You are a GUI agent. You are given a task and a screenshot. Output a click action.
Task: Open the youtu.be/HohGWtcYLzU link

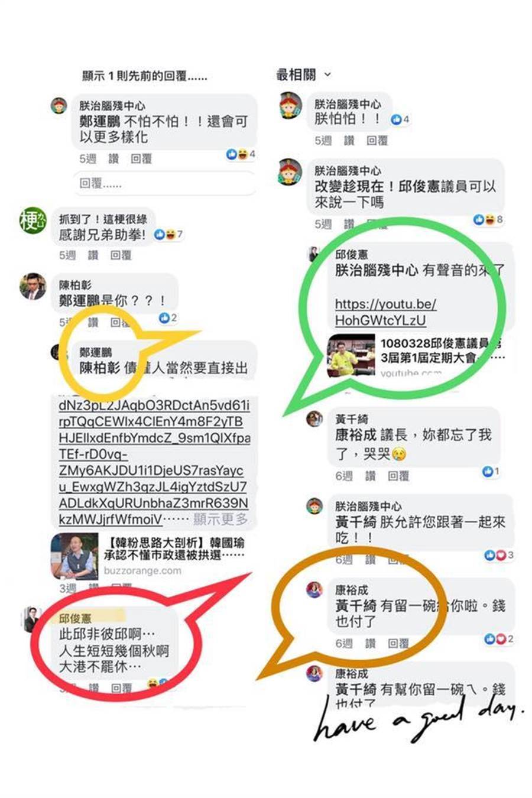[x=385, y=312]
